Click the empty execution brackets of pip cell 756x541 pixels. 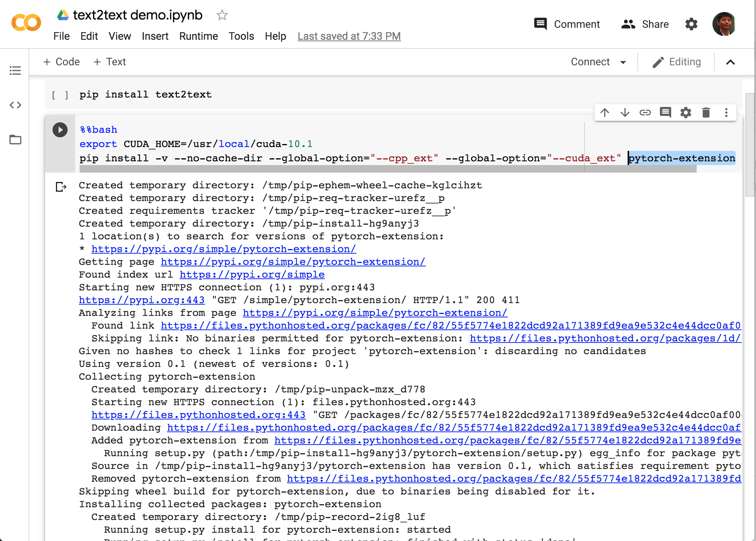point(60,95)
